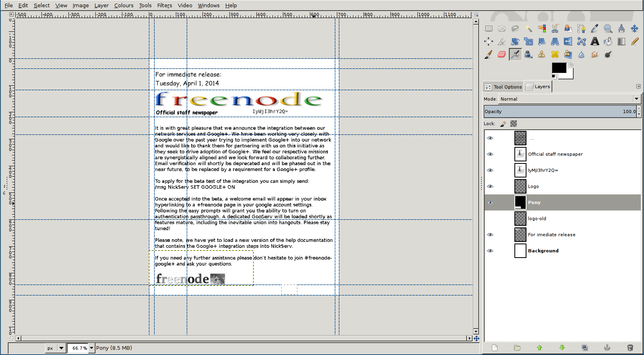
Task: Open the zoom percentage dropdown arrow
Action: click(x=91, y=348)
